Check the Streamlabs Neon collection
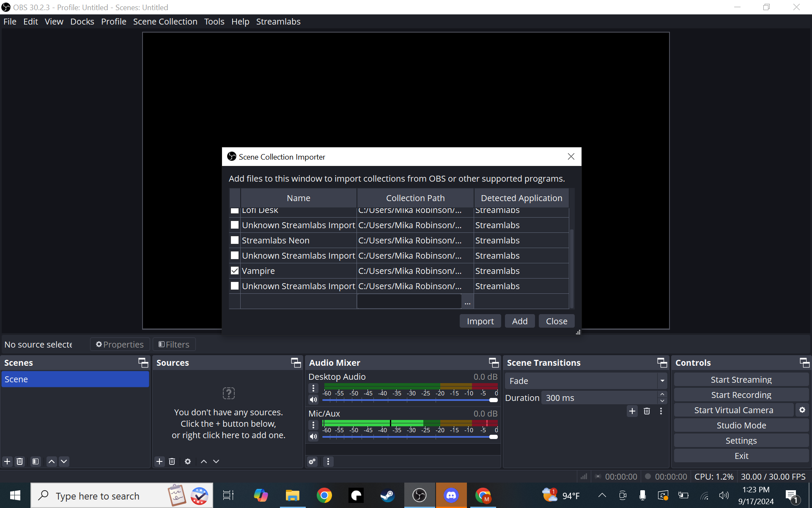812x508 pixels. click(x=234, y=240)
